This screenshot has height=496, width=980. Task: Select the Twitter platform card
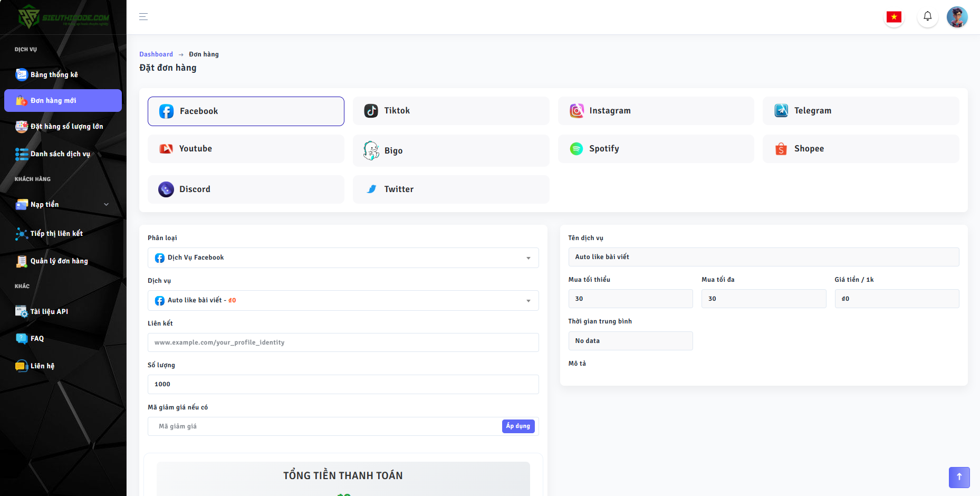coord(451,189)
